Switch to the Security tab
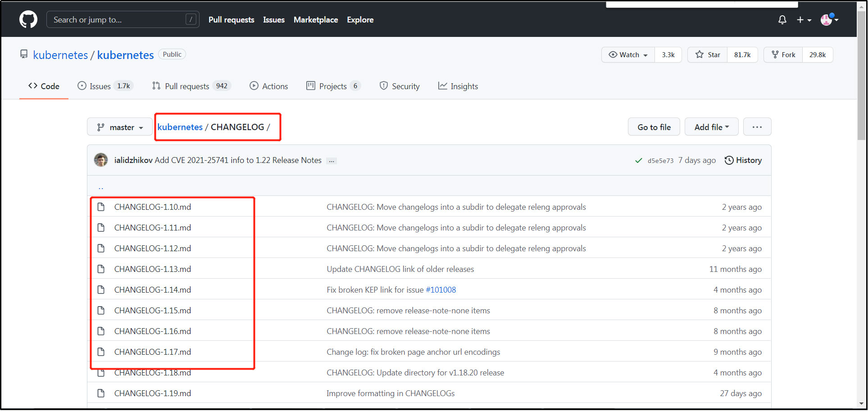The width and height of the screenshot is (868, 411). point(400,86)
